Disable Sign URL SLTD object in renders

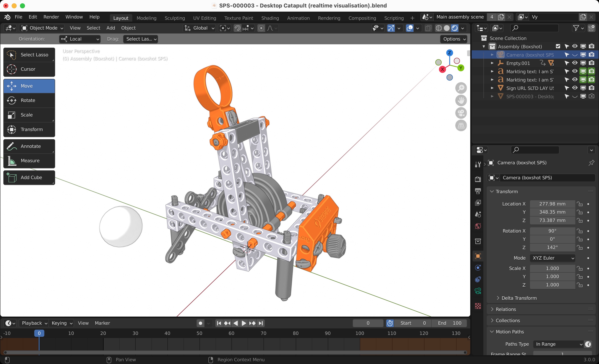pos(592,88)
